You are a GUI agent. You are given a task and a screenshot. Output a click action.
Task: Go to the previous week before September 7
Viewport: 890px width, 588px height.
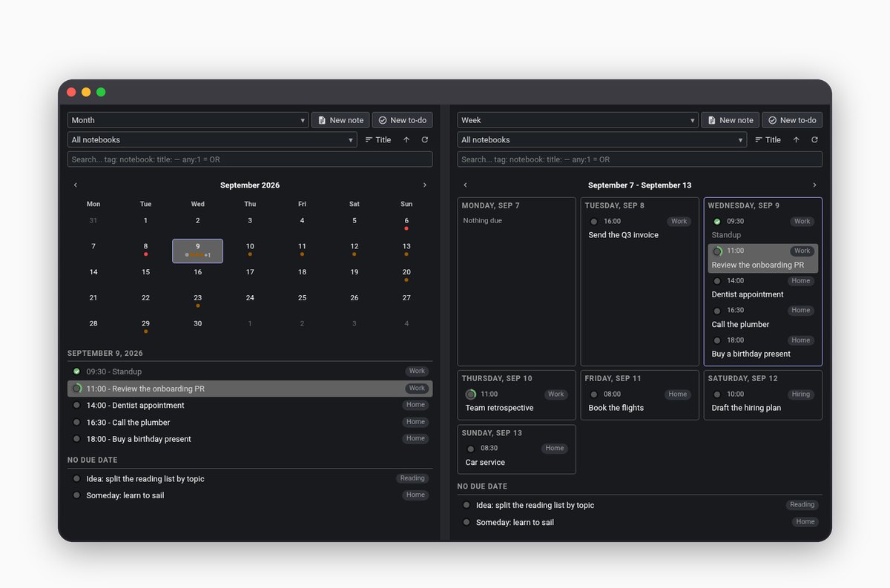[x=465, y=185]
